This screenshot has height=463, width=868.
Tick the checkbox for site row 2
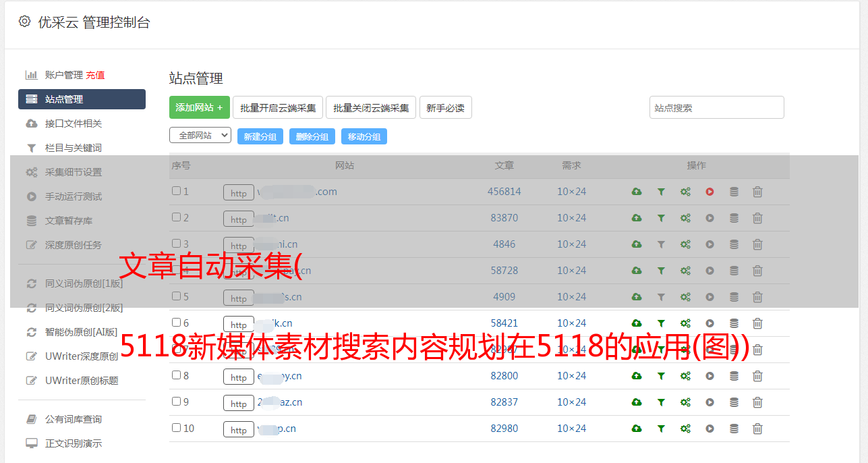176,217
